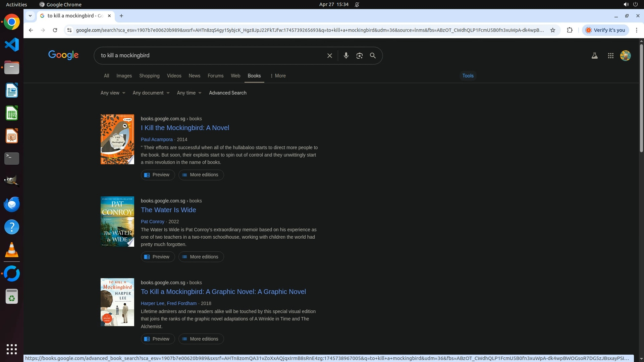
Task: Clear the search box with X icon
Action: point(329,56)
